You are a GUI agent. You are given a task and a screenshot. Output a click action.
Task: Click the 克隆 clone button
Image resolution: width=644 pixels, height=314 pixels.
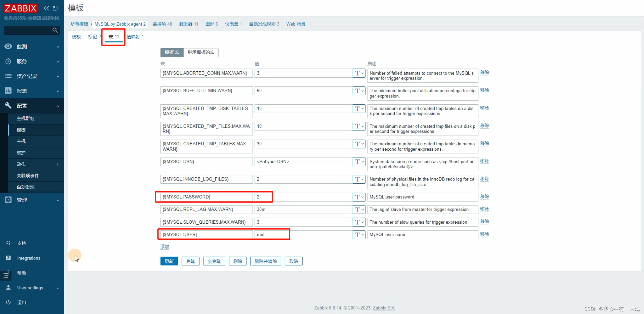pyautogui.click(x=190, y=261)
